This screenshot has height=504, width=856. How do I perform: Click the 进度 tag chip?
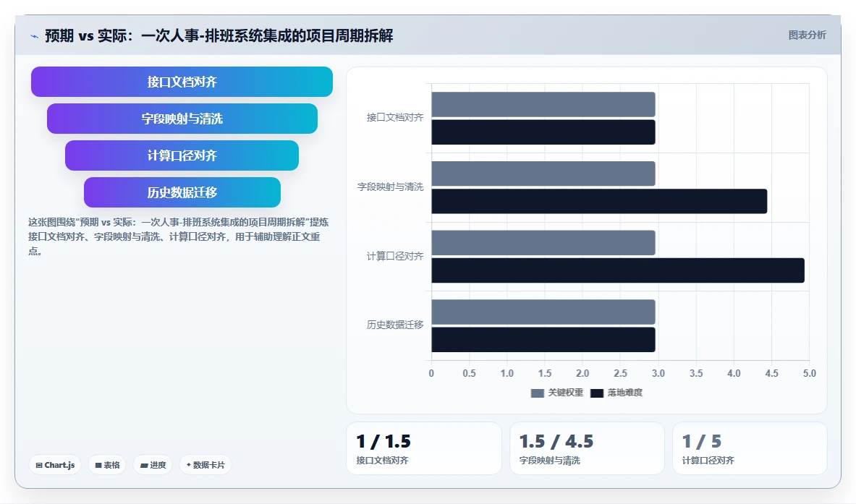point(152,465)
